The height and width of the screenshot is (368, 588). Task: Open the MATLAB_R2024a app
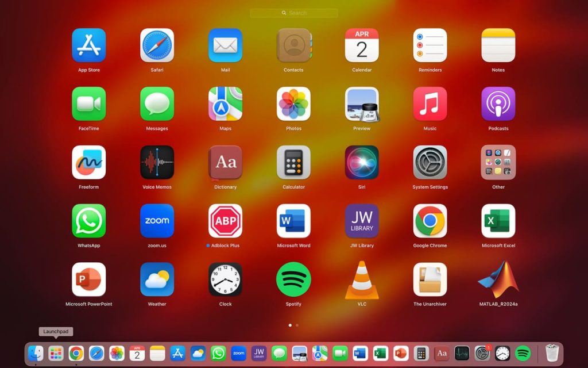coord(498,279)
